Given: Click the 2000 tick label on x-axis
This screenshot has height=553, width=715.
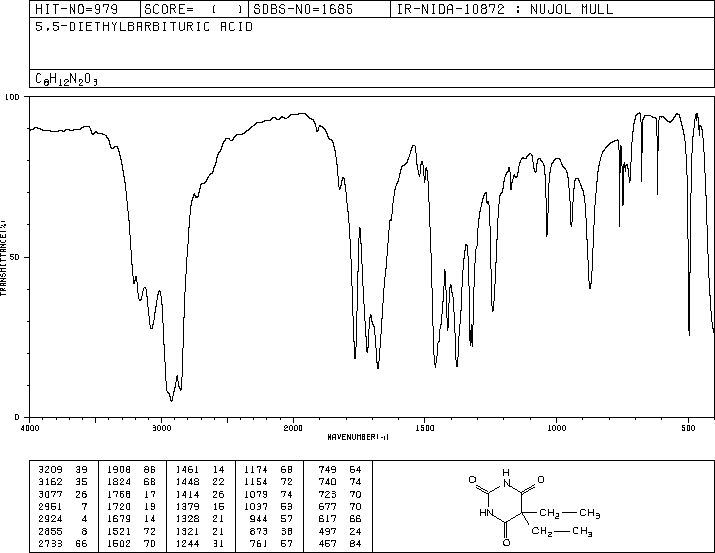Looking at the screenshot, I should point(293,428).
